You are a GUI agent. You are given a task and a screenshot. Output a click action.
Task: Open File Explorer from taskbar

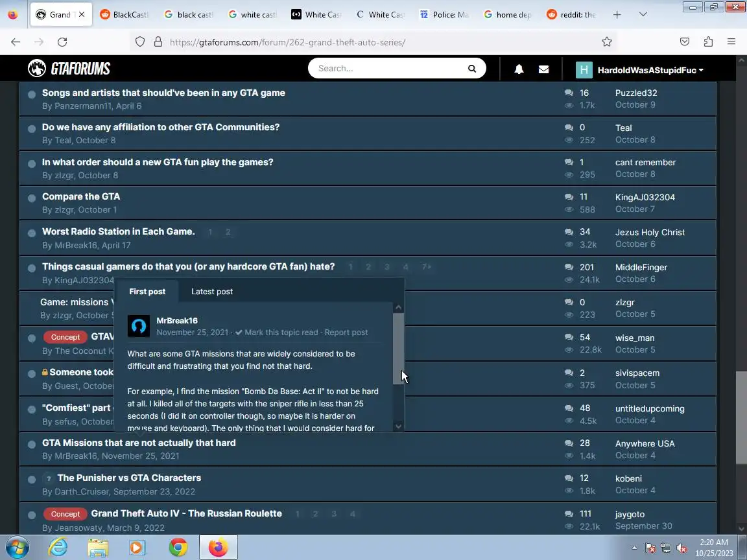(x=98, y=548)
